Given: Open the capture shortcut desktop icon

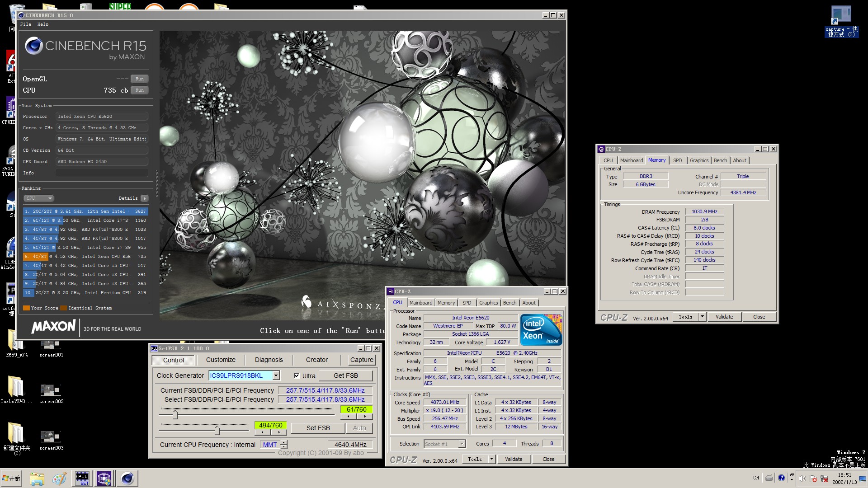Looking at the screenshot, I should pos(841,21).
